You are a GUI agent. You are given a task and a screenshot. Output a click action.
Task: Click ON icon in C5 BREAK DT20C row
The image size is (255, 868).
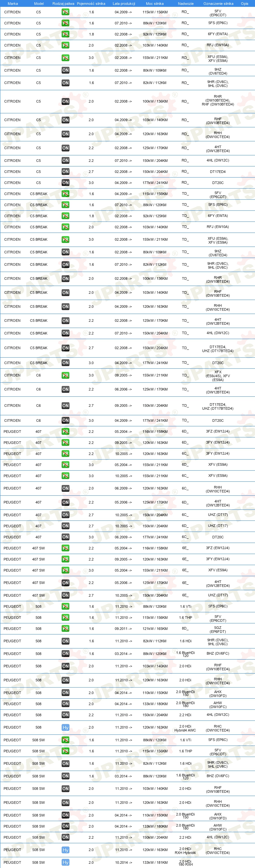(66, 363)
